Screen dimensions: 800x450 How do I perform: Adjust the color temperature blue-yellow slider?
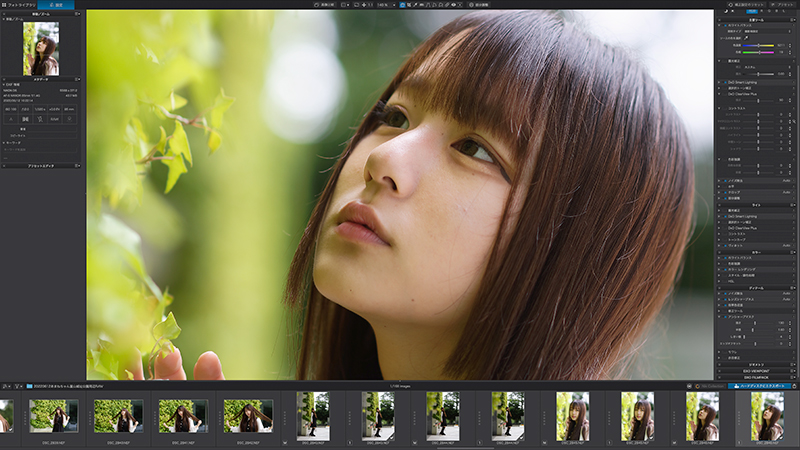click(x=758, y=45)
